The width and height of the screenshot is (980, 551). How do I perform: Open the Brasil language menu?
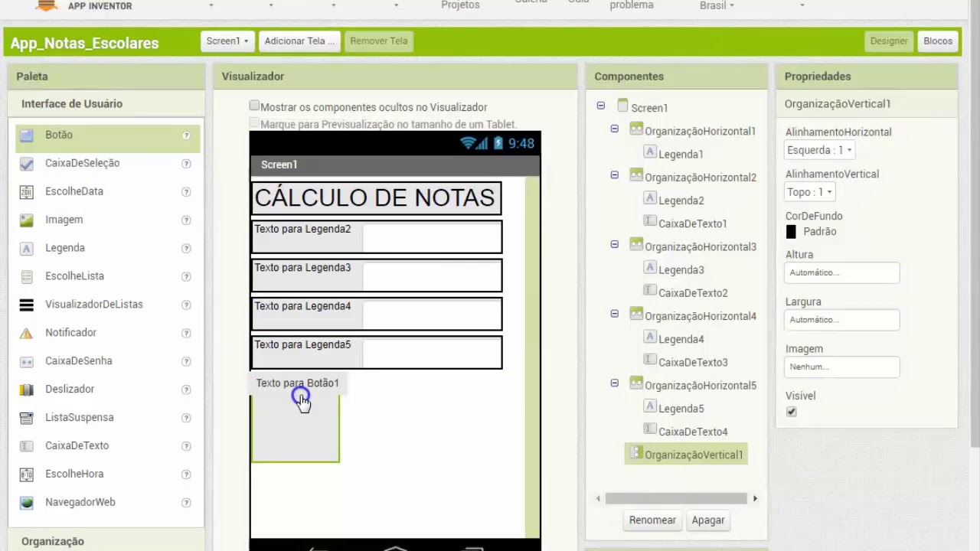click(x=717, y=5)
